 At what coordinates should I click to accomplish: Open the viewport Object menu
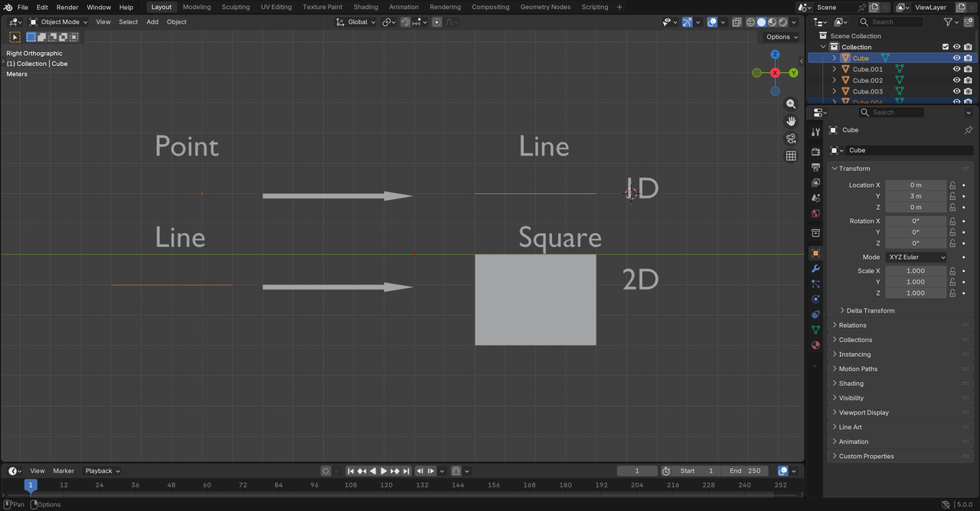tap(177, 22)
